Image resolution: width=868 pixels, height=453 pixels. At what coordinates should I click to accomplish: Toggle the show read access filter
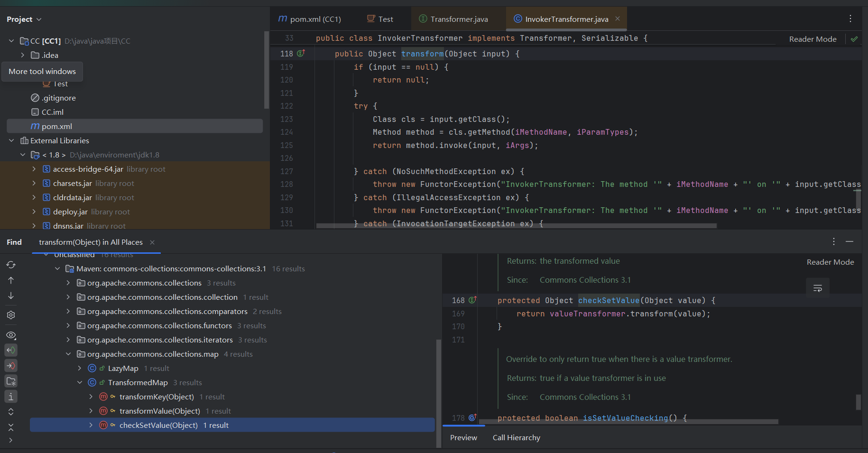click(11, 350)
